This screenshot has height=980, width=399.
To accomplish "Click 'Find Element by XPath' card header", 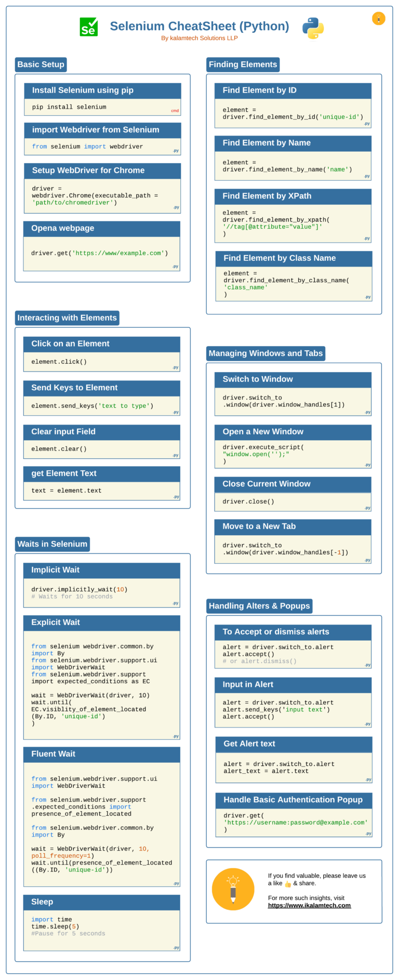I will tap(294, 196).
